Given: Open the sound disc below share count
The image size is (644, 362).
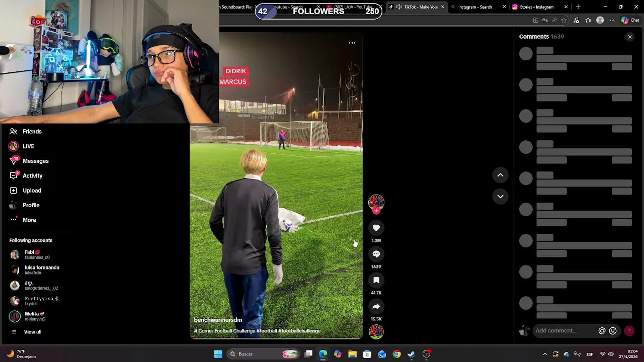Looking at the screenshot, I should 376,332.
